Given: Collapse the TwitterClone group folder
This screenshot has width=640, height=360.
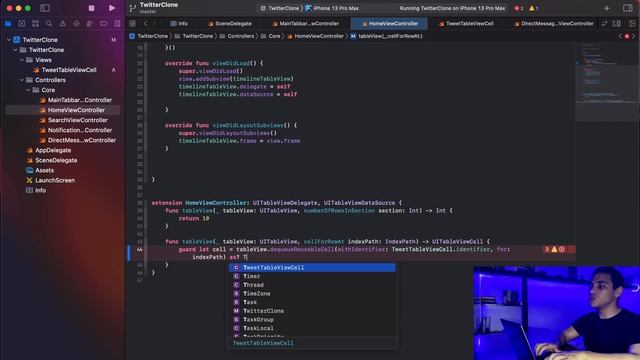Looking at the screenshot, I should tap(15, 50).
